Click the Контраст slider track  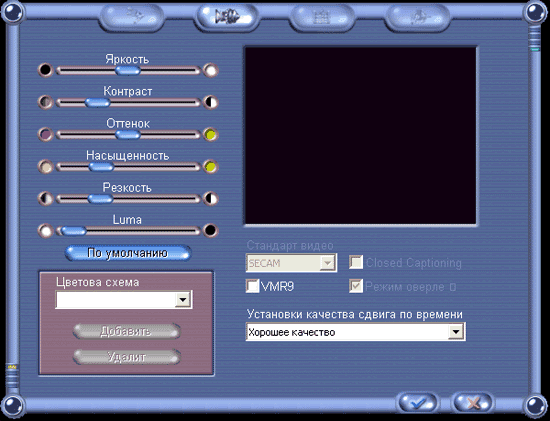(x=128, y=102)
